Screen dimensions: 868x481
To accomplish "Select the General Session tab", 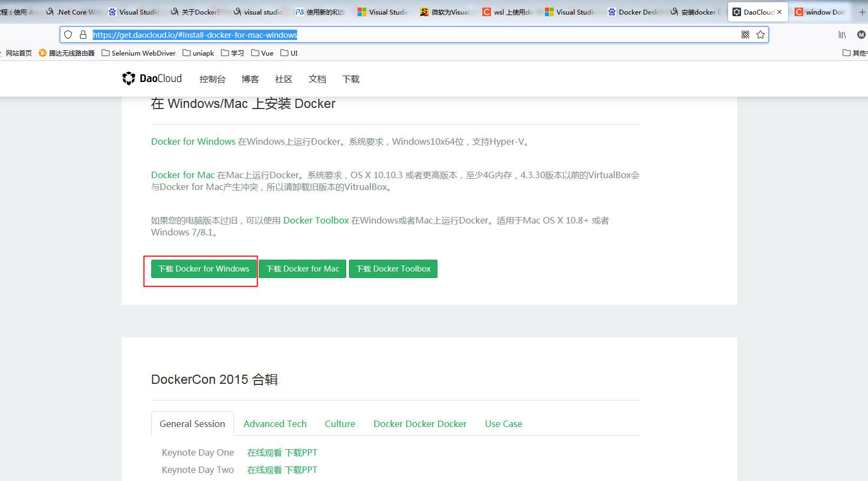I will (x=192, y=424).
